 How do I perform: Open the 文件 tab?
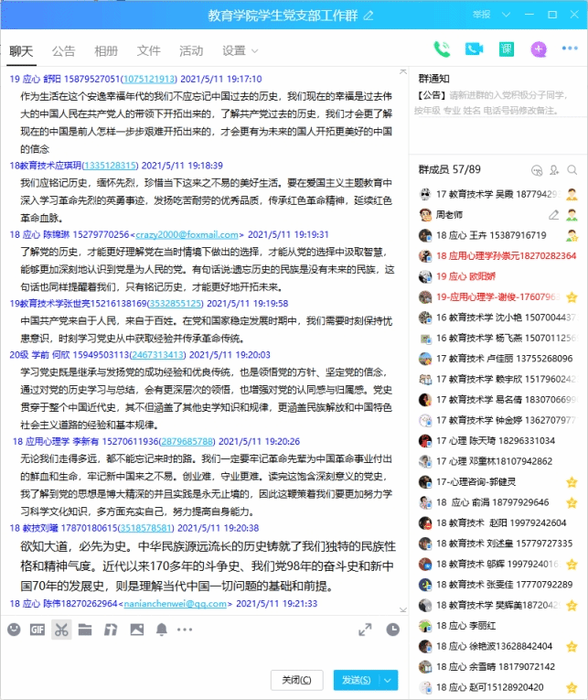tap(148, 50)
